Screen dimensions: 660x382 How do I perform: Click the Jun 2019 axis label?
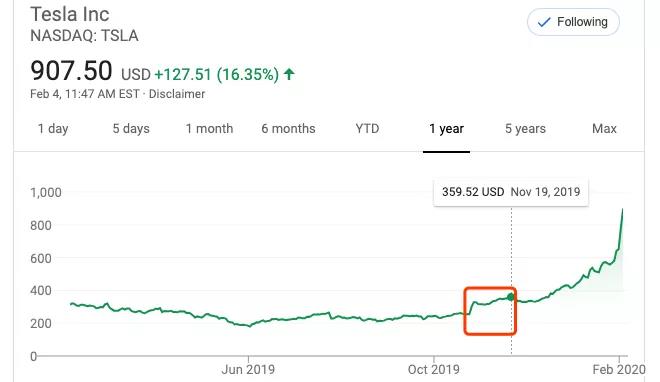pos(248,369)
